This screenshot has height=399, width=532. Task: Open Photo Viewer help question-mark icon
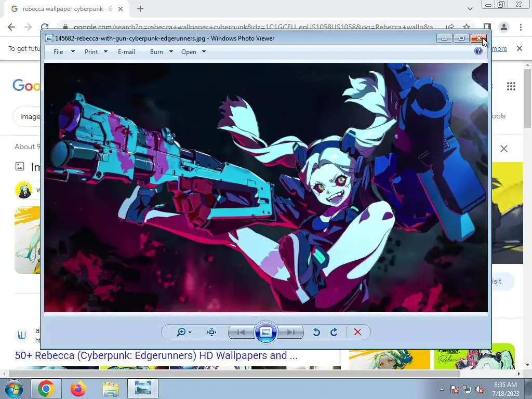(x=478, y=51)
